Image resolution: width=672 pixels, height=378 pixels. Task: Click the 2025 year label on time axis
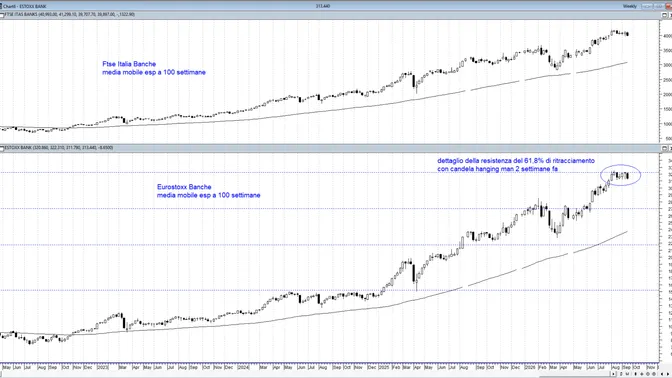tap(384, 367)
